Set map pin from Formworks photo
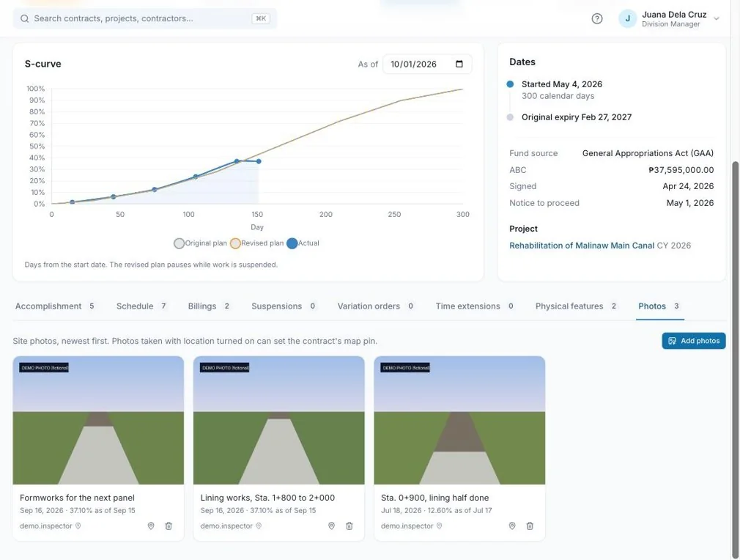Image resolution: width=740 pixels, height=560 pixels. [151, 526]
